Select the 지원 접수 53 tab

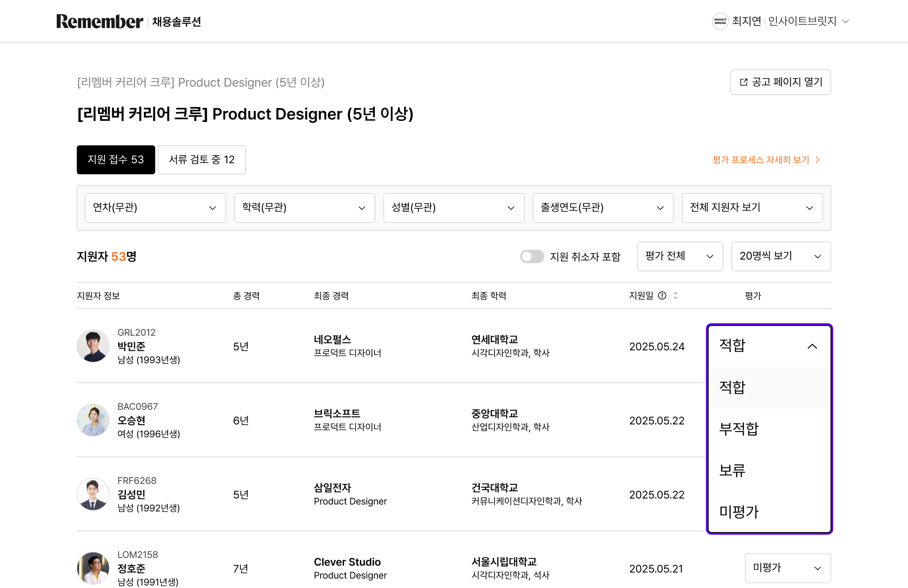[116, 159]
